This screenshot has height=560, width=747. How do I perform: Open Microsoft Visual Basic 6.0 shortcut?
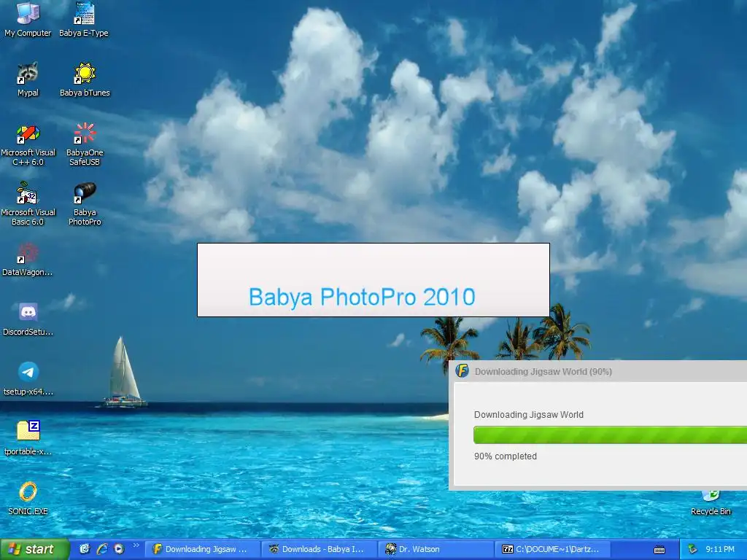[28, 204]
